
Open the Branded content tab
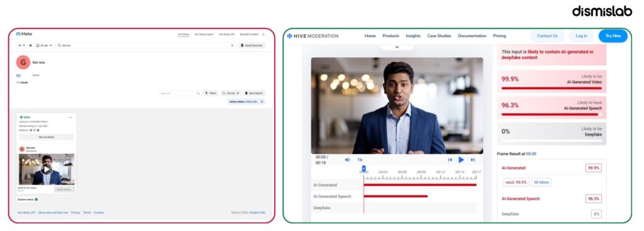[x=249, y=35]
